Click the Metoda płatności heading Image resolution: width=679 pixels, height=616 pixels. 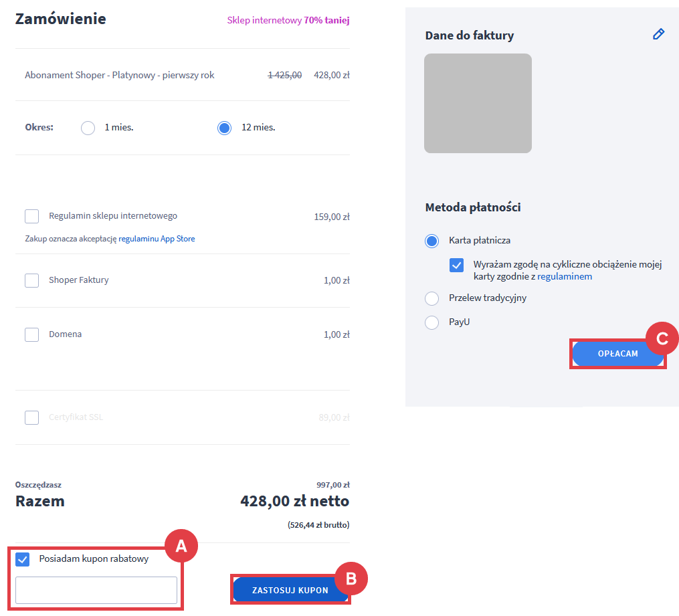[473, 207]
